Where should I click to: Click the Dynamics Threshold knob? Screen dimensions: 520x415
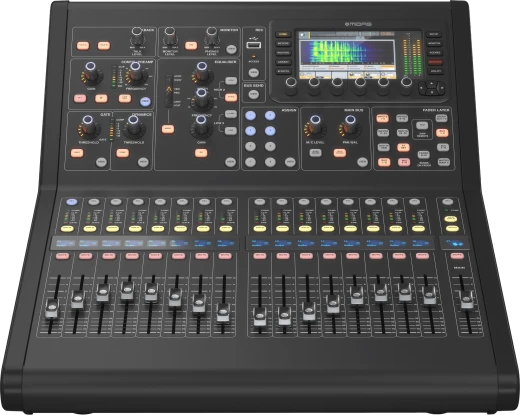tap(134, 127)
